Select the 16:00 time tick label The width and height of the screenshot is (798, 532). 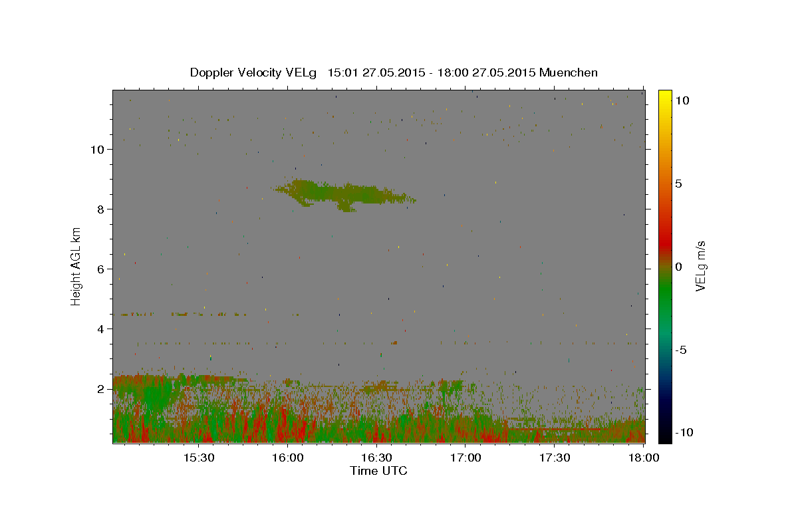coord(287,458)
